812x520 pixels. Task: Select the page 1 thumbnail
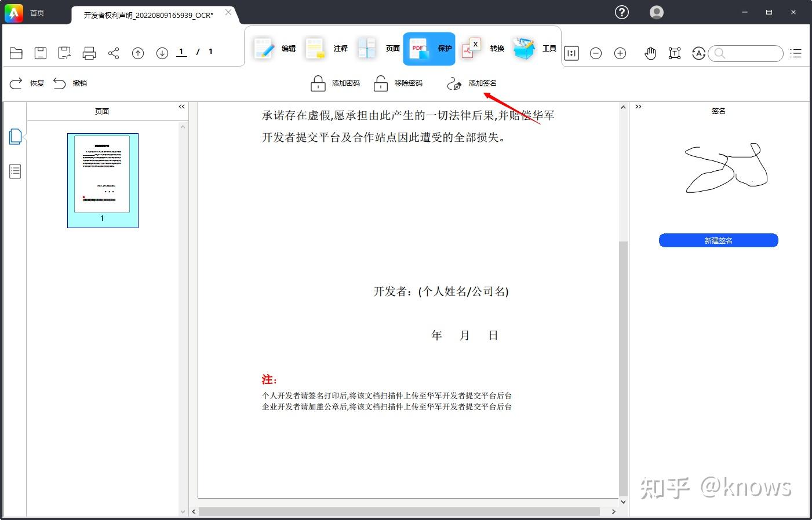coord(103,180)
